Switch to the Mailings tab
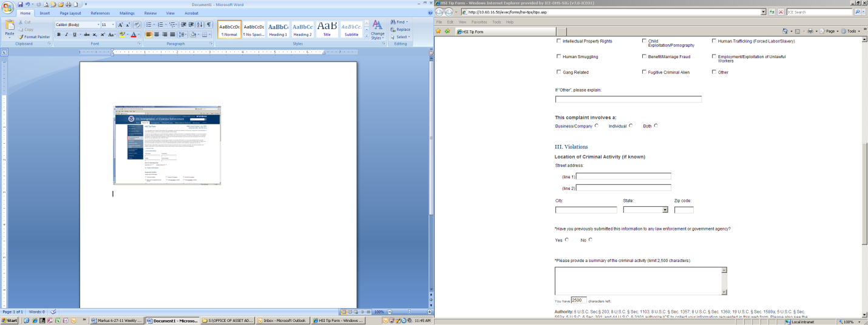 [x=127, y=13]
